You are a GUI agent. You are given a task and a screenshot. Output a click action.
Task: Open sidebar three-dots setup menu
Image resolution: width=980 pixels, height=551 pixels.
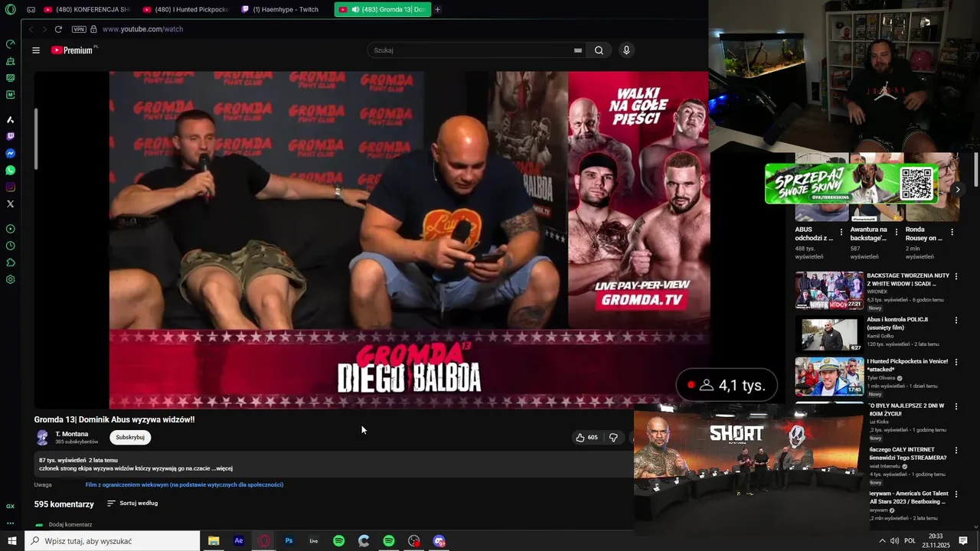tap(10, 523)
